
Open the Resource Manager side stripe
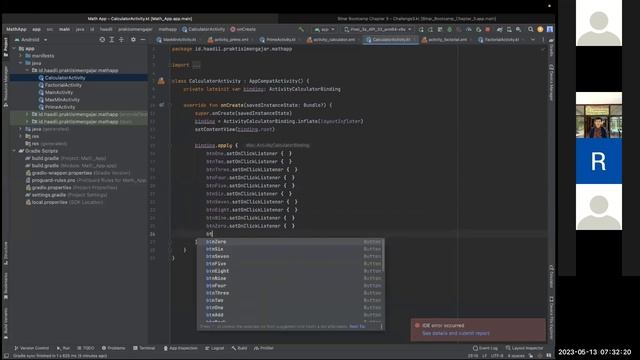[x=6, y=87]
